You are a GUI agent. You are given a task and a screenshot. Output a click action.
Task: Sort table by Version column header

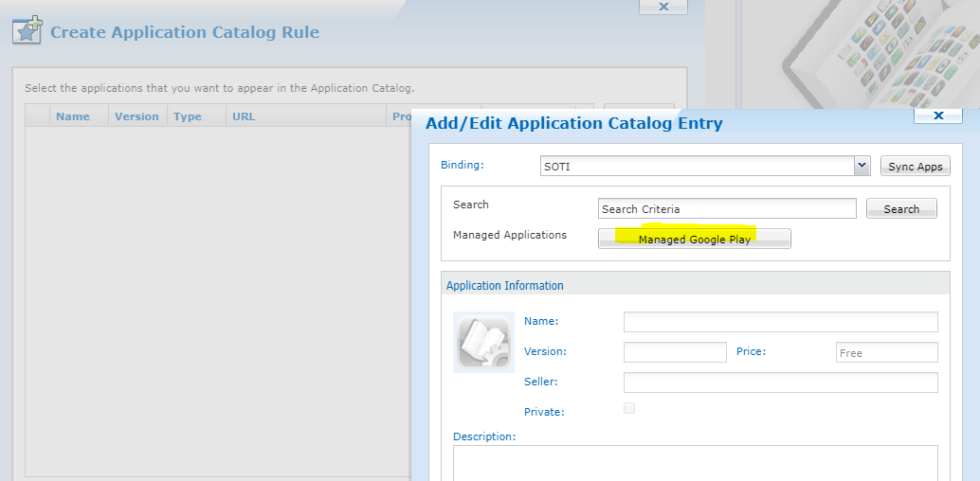(x=136, y=116)
